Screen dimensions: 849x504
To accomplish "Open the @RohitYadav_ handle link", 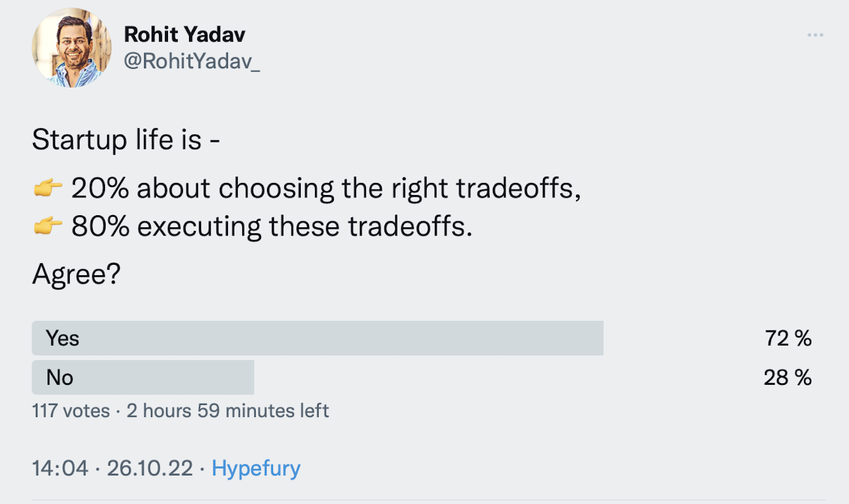I will pyautogui.click(x=192, y=61).
